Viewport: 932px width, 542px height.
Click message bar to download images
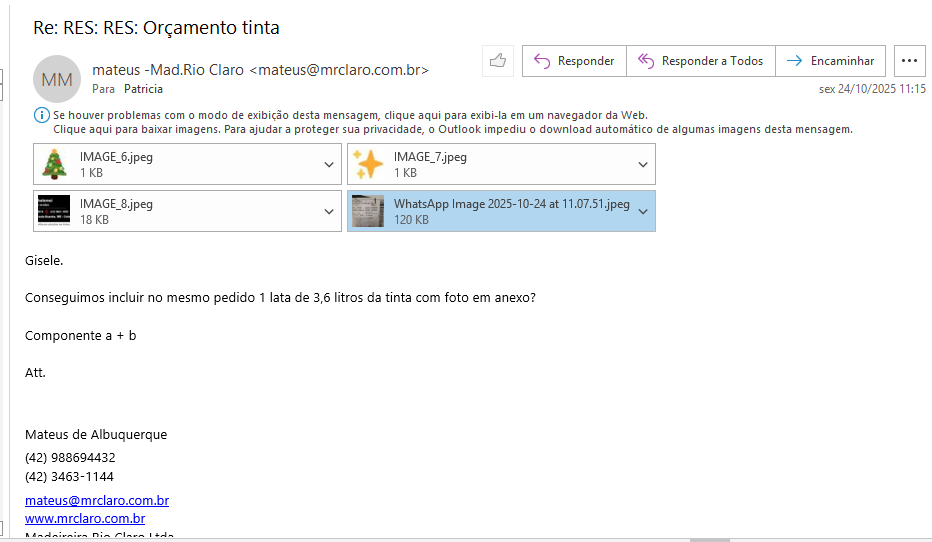(450, 129)
